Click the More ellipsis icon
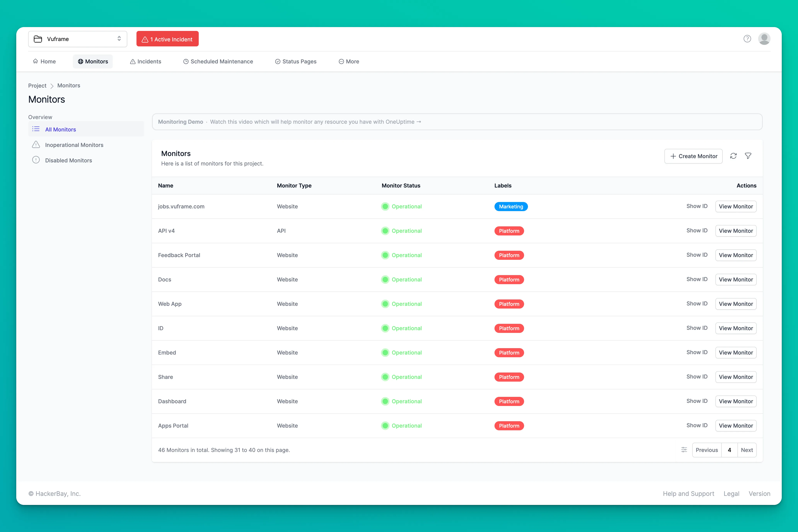 coord(341,61)
